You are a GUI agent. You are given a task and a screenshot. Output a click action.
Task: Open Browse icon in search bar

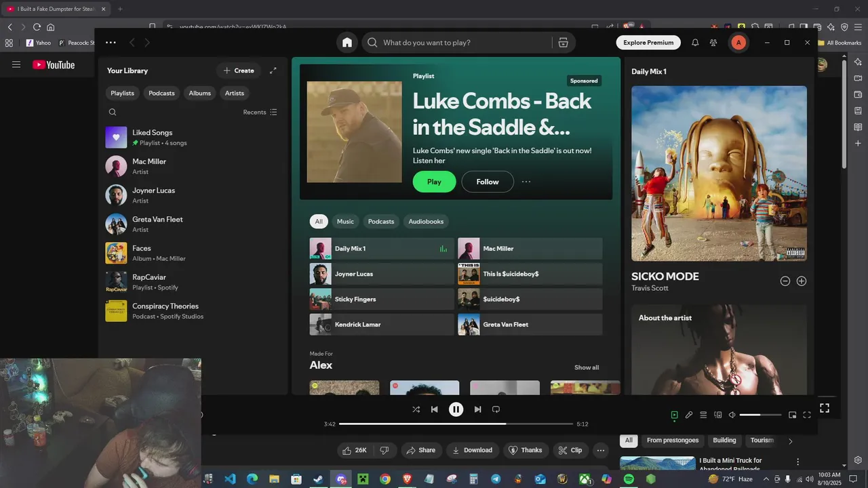point(563,43)
